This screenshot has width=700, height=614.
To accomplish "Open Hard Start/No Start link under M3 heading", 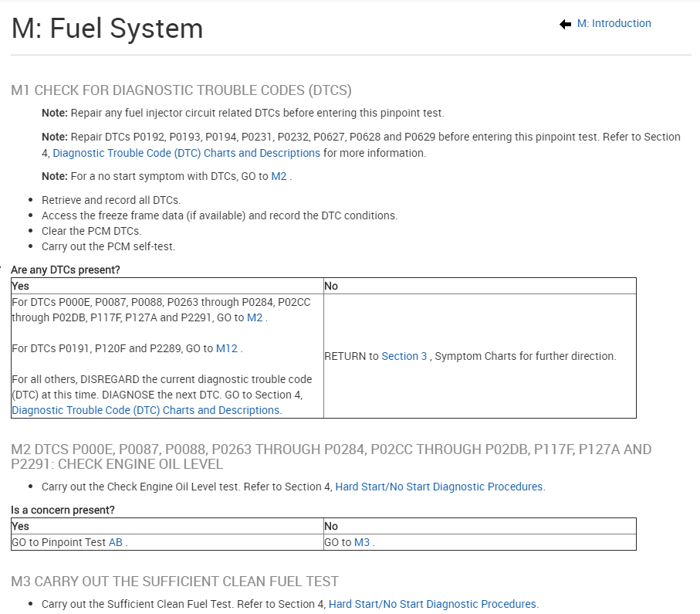I will click(432, 604).
